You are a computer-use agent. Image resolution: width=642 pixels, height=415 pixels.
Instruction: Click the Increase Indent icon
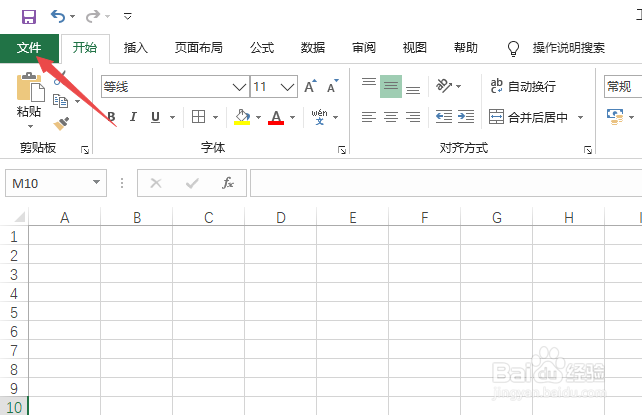(466, 117)
